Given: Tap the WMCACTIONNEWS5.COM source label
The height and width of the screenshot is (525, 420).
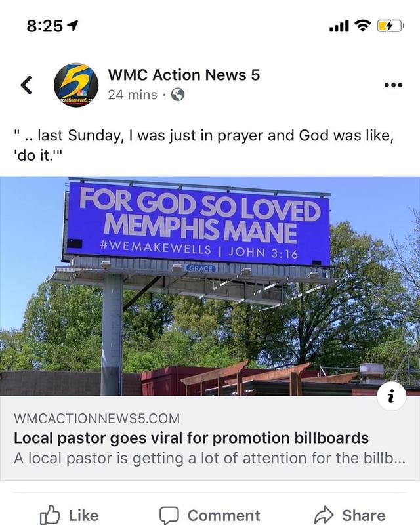Looking at the screenshot, I should coord(96,418).
